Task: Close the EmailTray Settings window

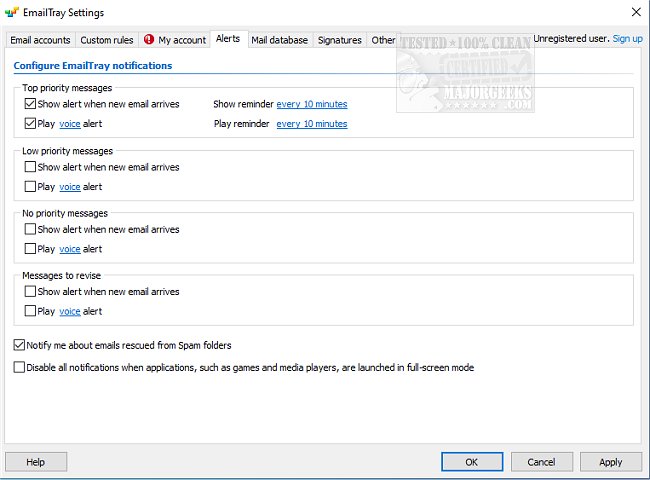Action: pos(636,12)
